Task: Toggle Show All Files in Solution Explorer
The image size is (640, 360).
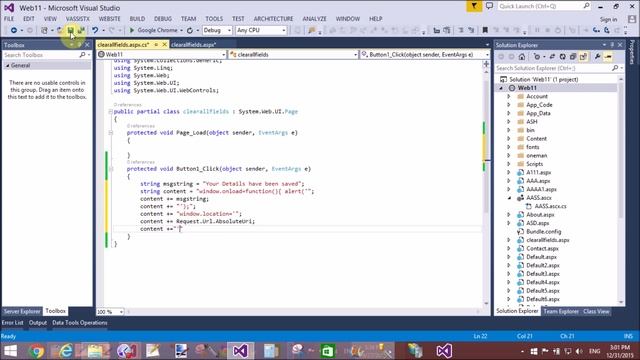Action: click(583, 57)
